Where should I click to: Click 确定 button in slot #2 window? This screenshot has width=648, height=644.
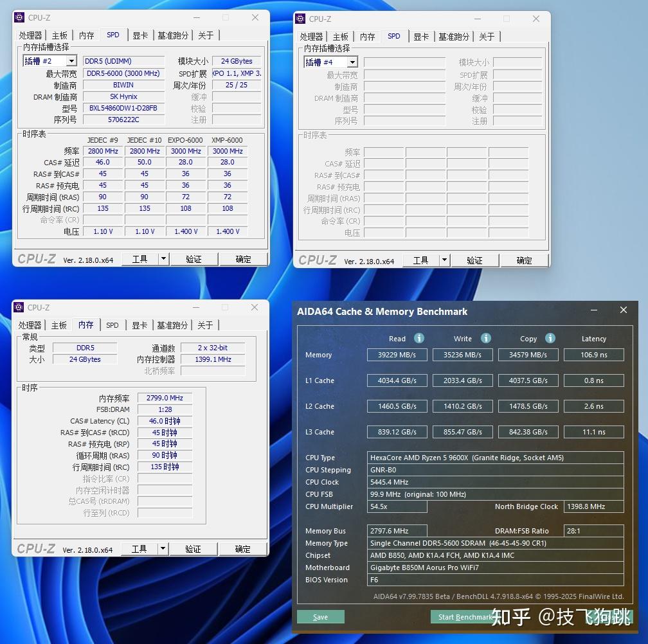(244, 259)
